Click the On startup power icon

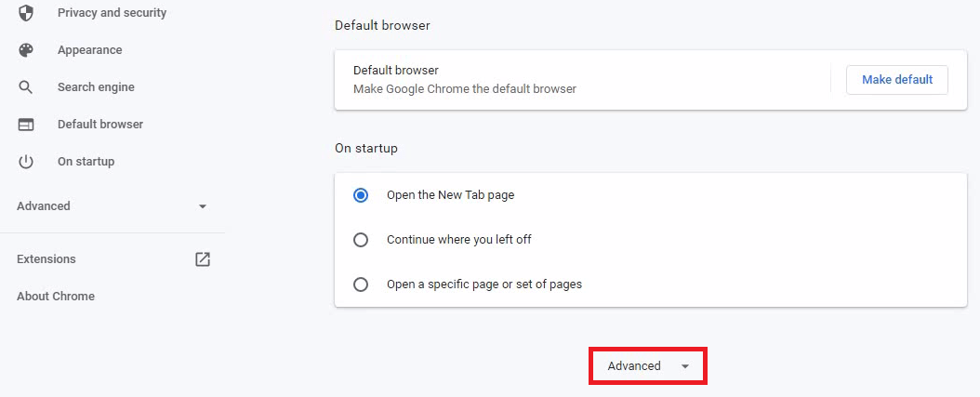tap(26, 162)
